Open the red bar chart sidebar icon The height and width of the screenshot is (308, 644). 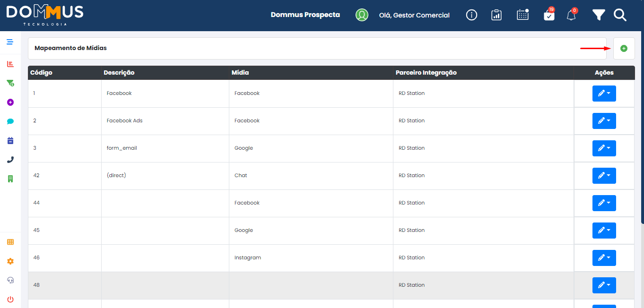(x=10, y=64)
